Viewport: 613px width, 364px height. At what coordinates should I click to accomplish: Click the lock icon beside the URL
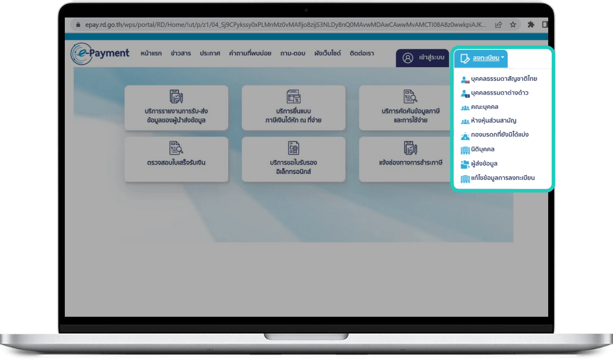79,25
